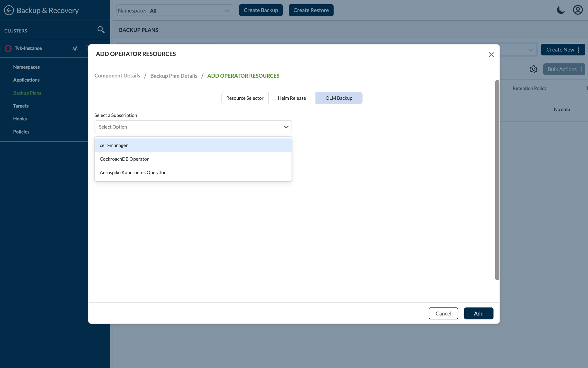This screenshot has width=588, height=368.
Task: Expand the Select a Subscription dropdown
Action: tap(193, 127)
